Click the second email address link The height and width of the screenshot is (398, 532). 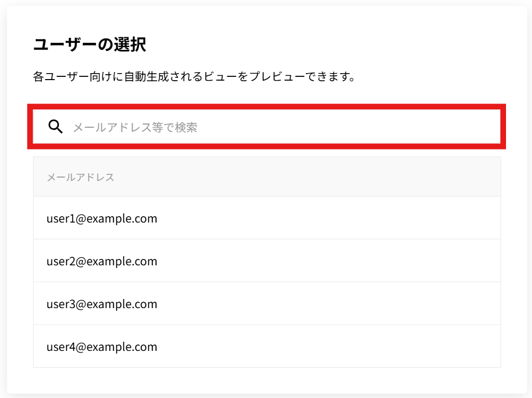click(x=102, y=262)
